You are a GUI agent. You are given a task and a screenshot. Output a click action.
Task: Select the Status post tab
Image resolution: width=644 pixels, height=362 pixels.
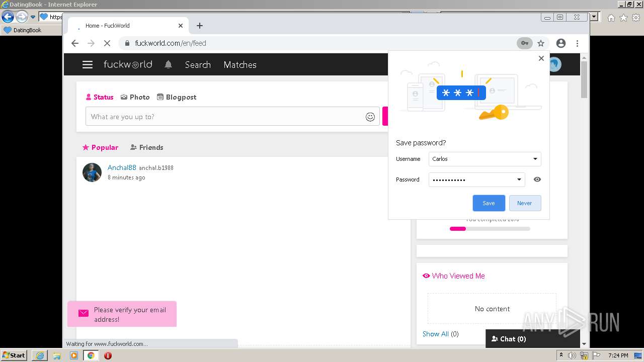click(100, 97)
